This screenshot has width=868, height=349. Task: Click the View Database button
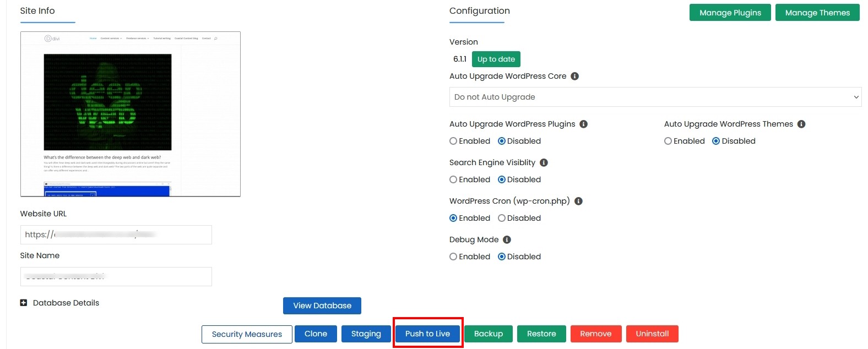(322, 306)
